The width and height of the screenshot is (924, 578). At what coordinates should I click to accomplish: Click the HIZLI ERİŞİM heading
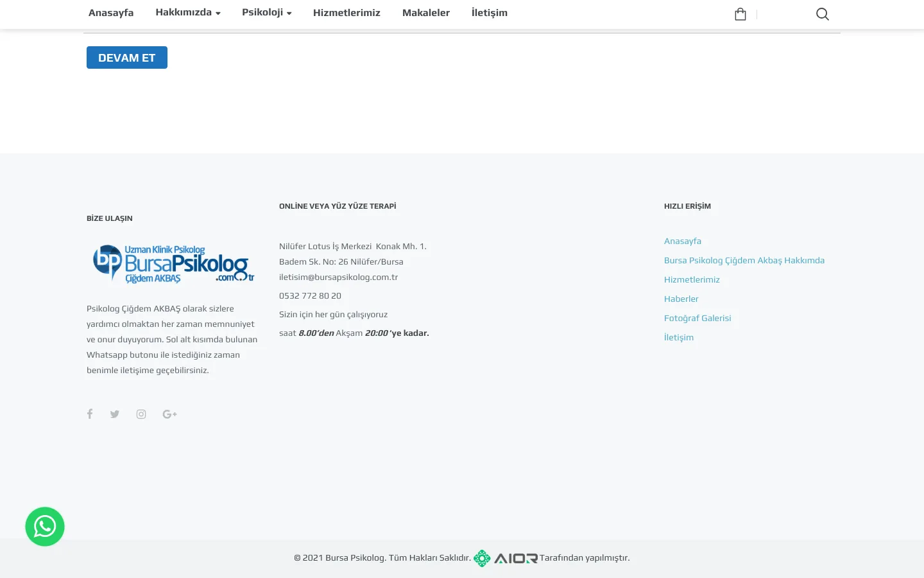tap(687, 206)
